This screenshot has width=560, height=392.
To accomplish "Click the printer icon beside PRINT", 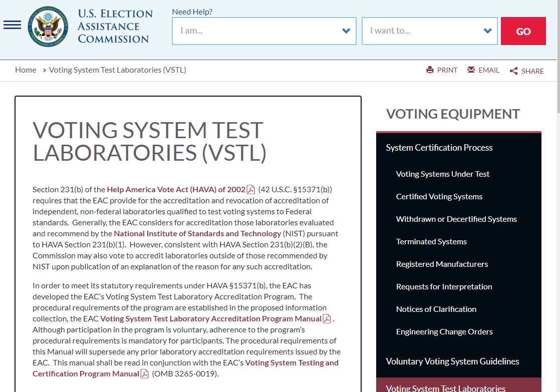I will pos(430,70).
